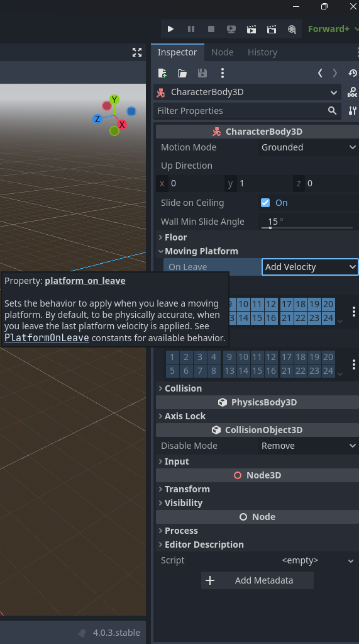Toggle layer 8 in the lower layer grid

(214, 371)
